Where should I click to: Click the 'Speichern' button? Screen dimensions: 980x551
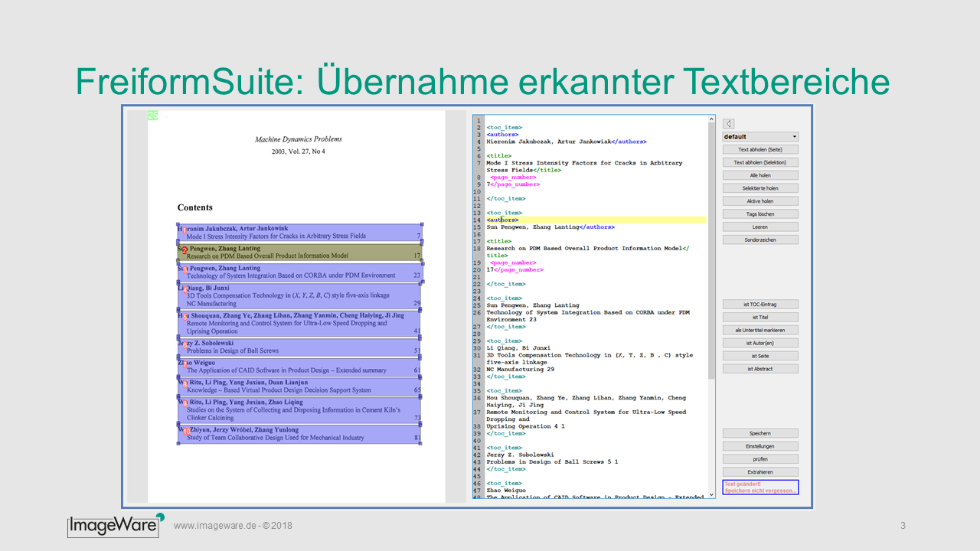(x=760, y=433)
